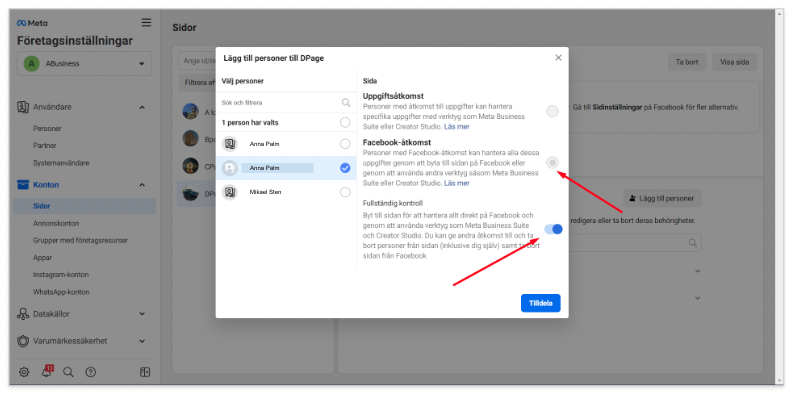Select the DPage thumbnail in Sidor list

click(x=191, y=193)
